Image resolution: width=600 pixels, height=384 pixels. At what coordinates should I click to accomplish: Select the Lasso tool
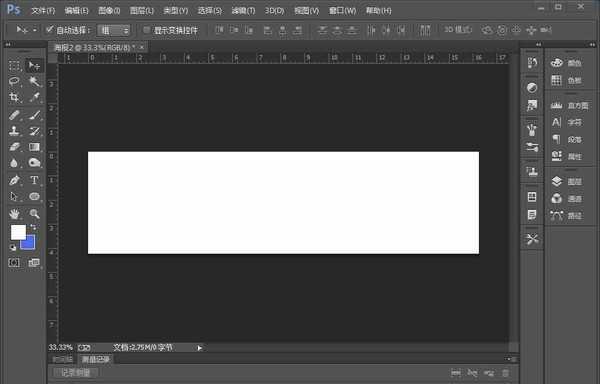[x=14, y=81]
